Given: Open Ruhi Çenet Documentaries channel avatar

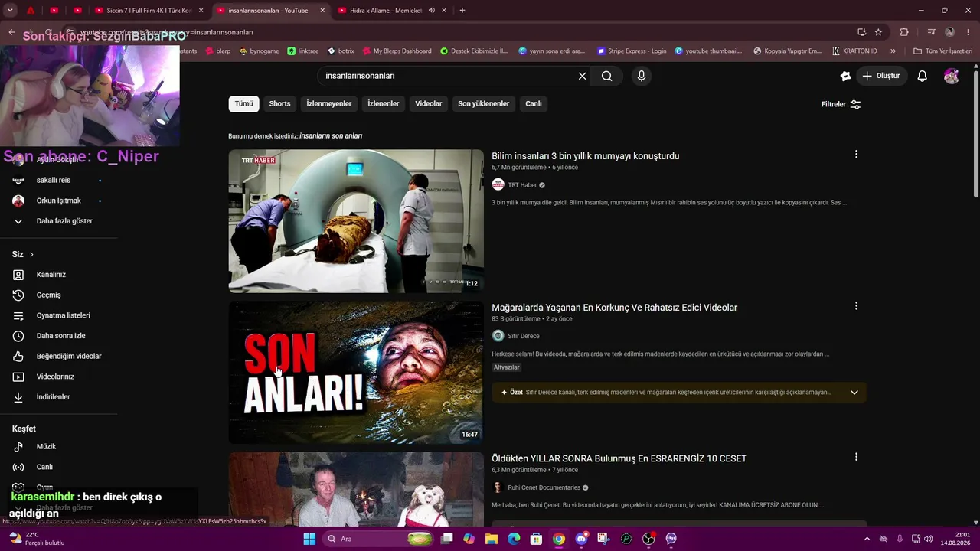Looking at the screenshot, I should (x=498, y=487).
